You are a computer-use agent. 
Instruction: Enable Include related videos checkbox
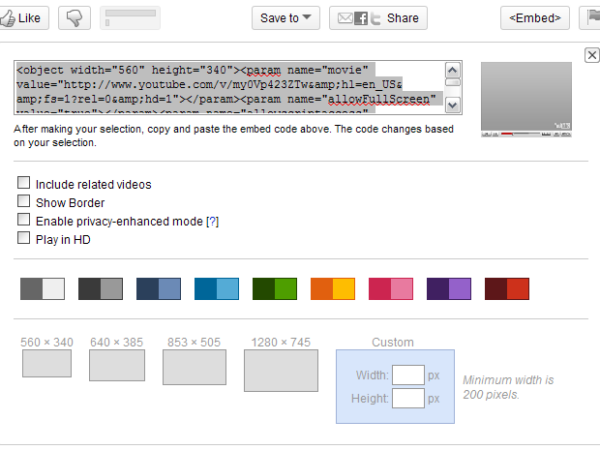[23, 184]
